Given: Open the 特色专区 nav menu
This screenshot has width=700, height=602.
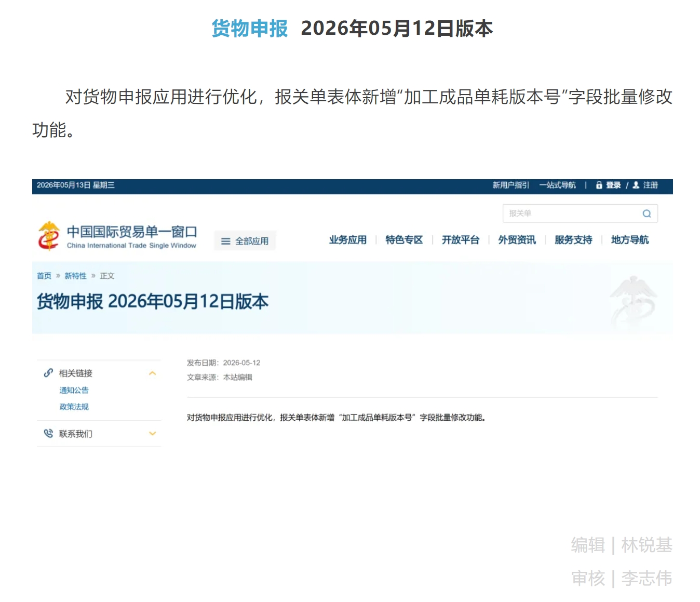Looking at the screenshot, I should coord(404,240).
